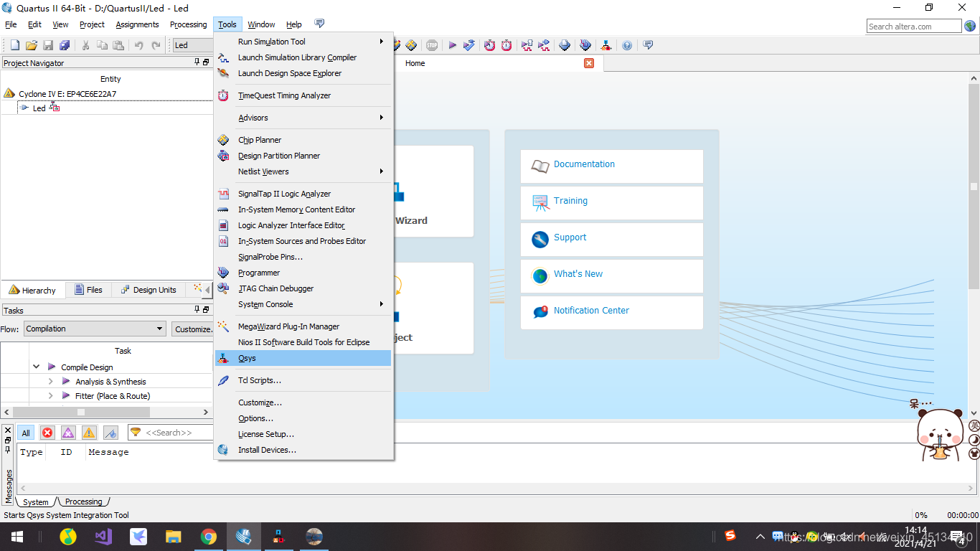This screenshot has height=551, width=980.
Task: Open Chrome from the Windows taskbar
Action: pos(209,537)
